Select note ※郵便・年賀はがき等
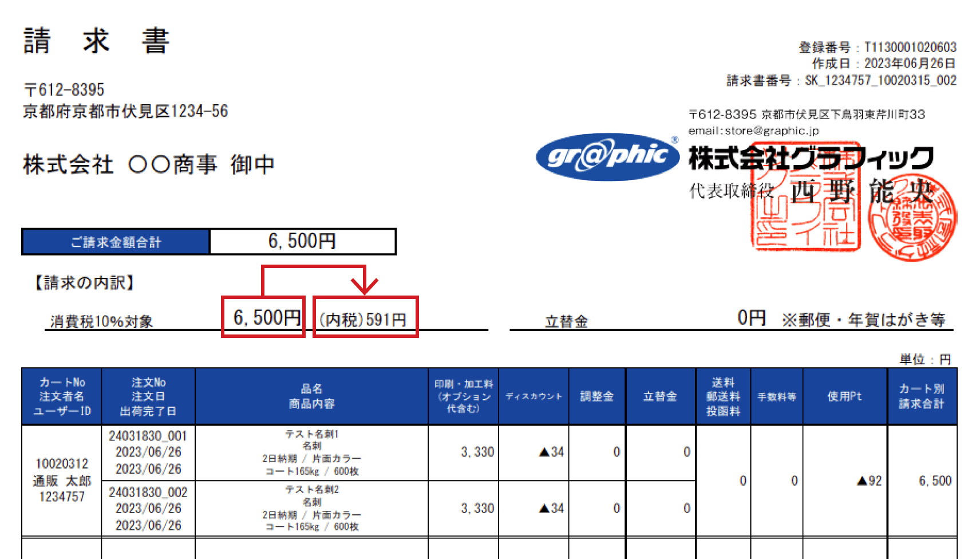This screenshot has width=980, height=559. pos(864,320)
